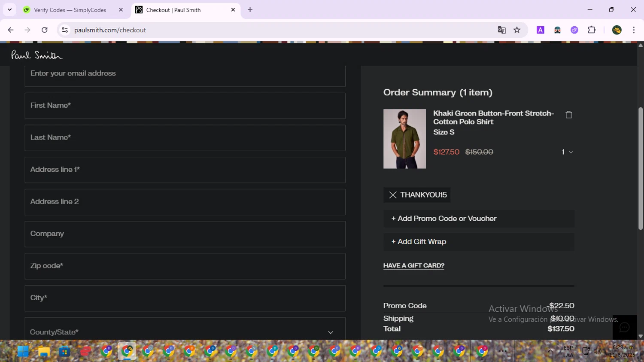Open the HAVE A GIFT CARD? link

(414, 265)
